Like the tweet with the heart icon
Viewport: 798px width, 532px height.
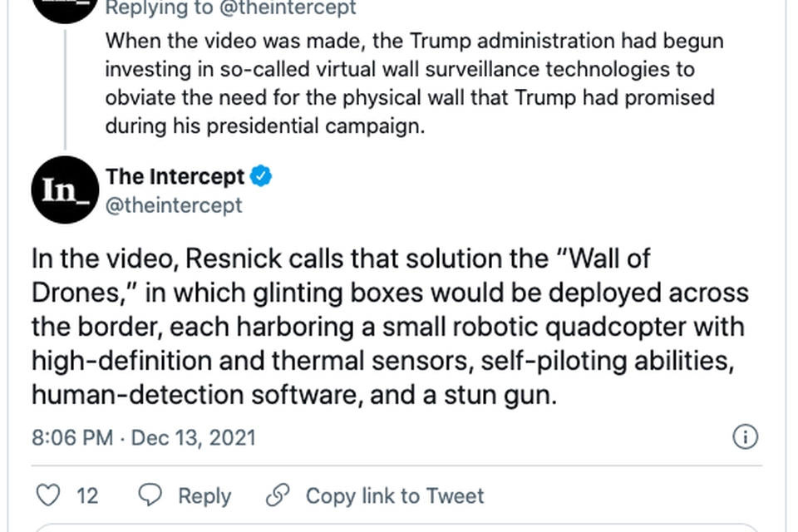tap(48, 495)
